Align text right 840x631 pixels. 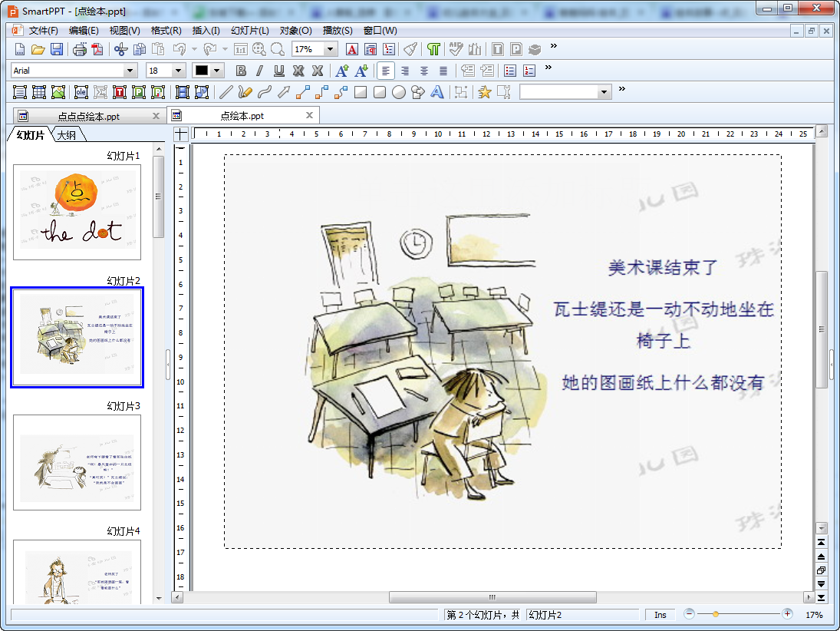click(x=405, y=71)
